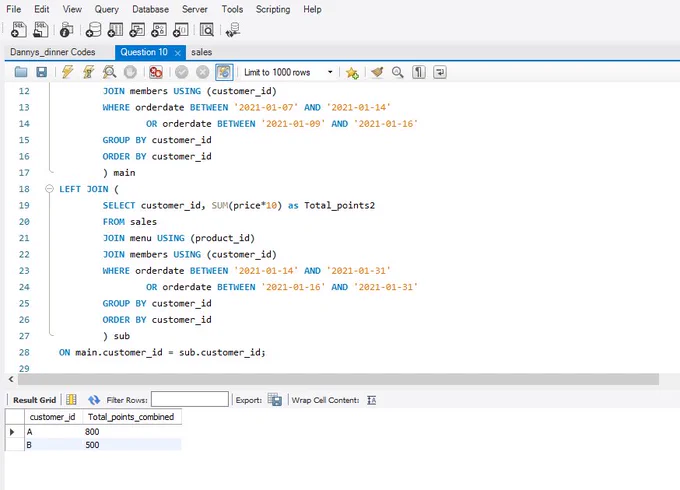The height and width of the screenshot is (490, 680).
Task: Stop query execution icon
Action: coord(130,72)
